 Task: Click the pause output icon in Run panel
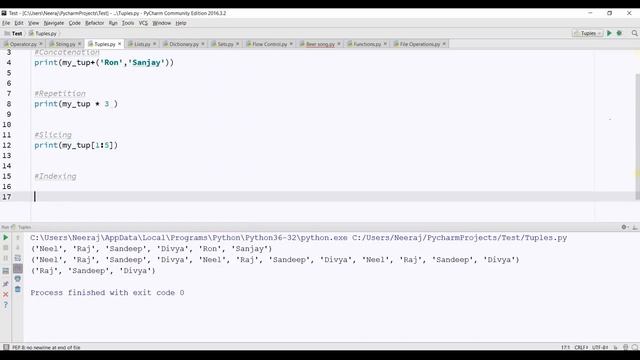pos(6,258)
